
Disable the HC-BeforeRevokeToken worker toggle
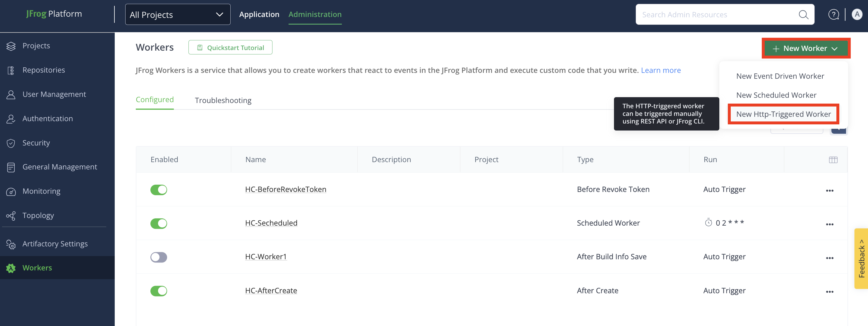click(x=159, y=190)
